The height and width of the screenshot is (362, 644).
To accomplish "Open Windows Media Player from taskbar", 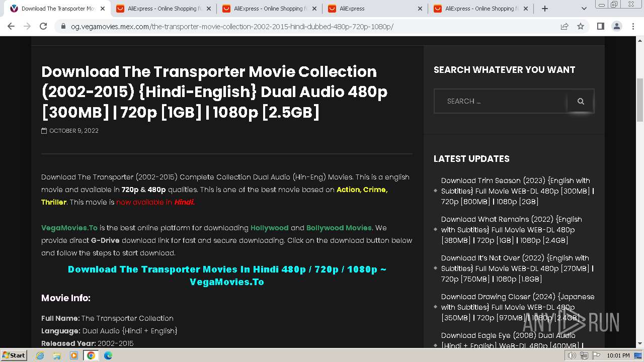I will coord(74,355).
